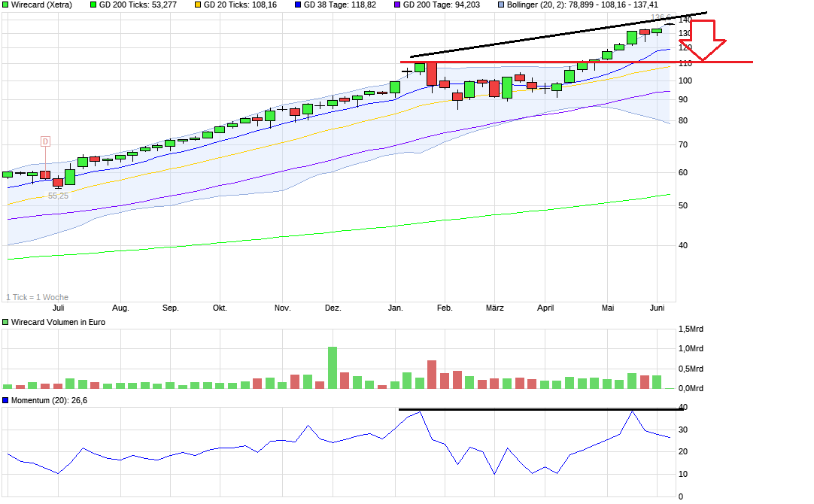This screenshot has width=814, height=504.
Task: Click the large red late-January candlestick
Action: coord(432,74)
